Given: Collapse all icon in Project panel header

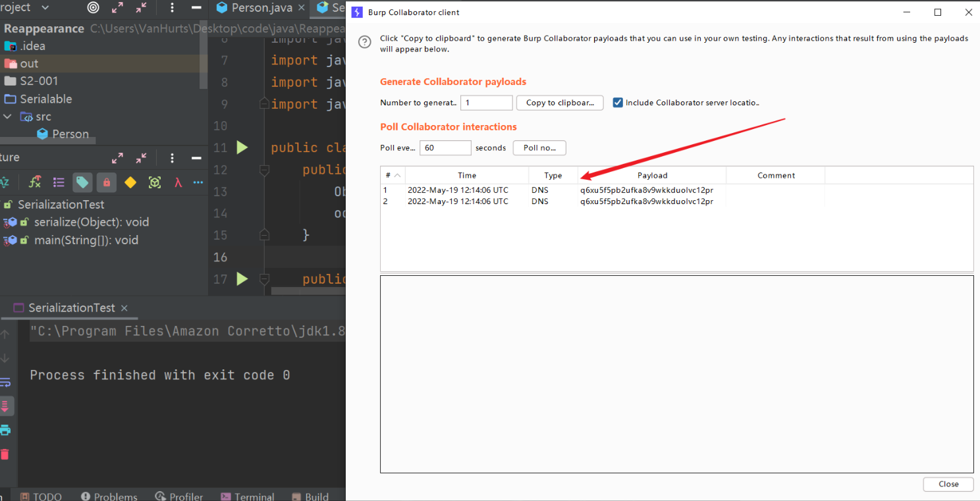Looking at the screenshot, I should point(142,8).
